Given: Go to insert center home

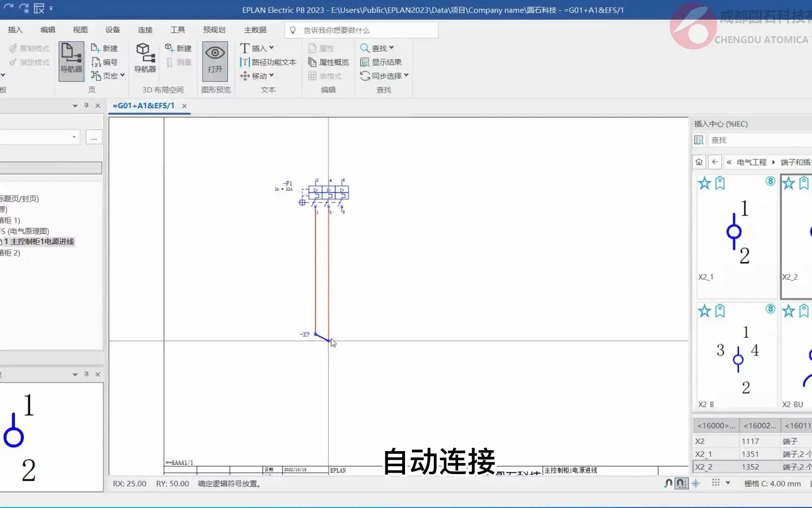Looking at the screenshot, I should click(x=699, y=162).
